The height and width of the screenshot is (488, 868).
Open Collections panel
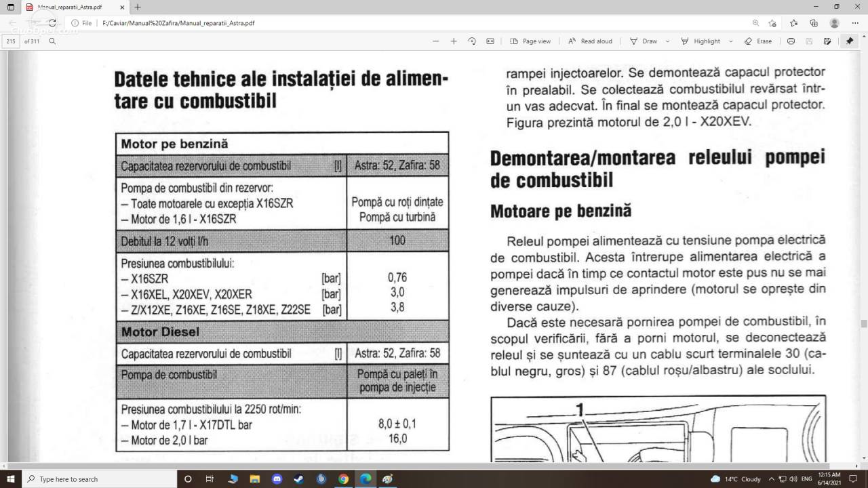coord(814,23)
